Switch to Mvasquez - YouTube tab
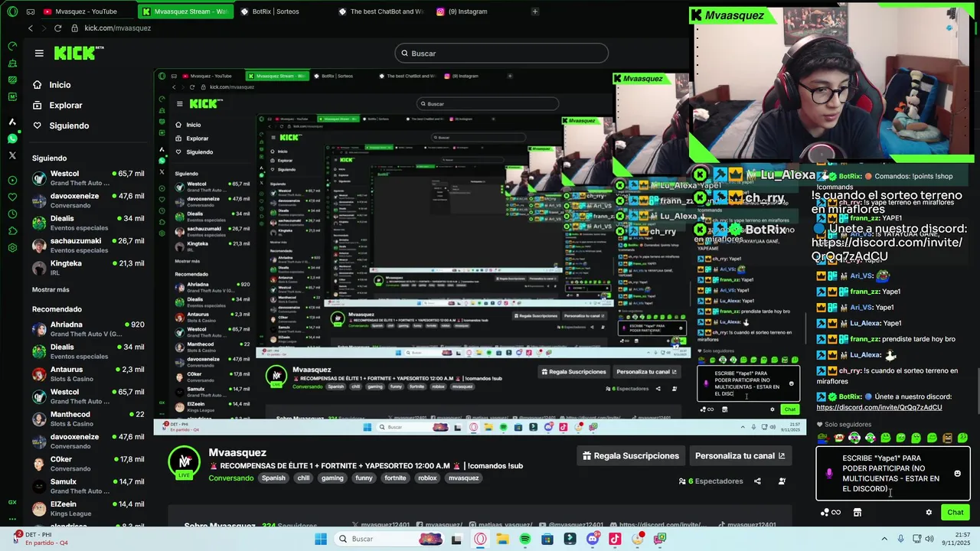 86,11
